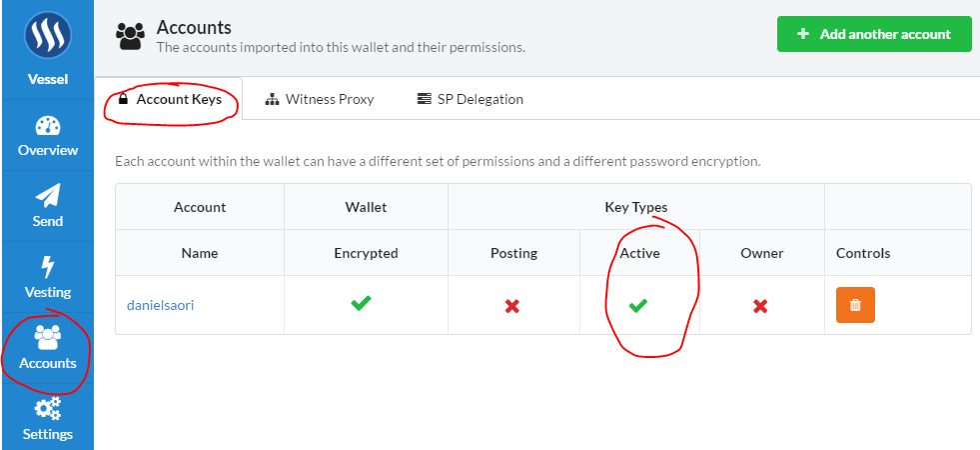Click the green Active key checkmark
Viewport: 980px width, 450px height.
637,305
